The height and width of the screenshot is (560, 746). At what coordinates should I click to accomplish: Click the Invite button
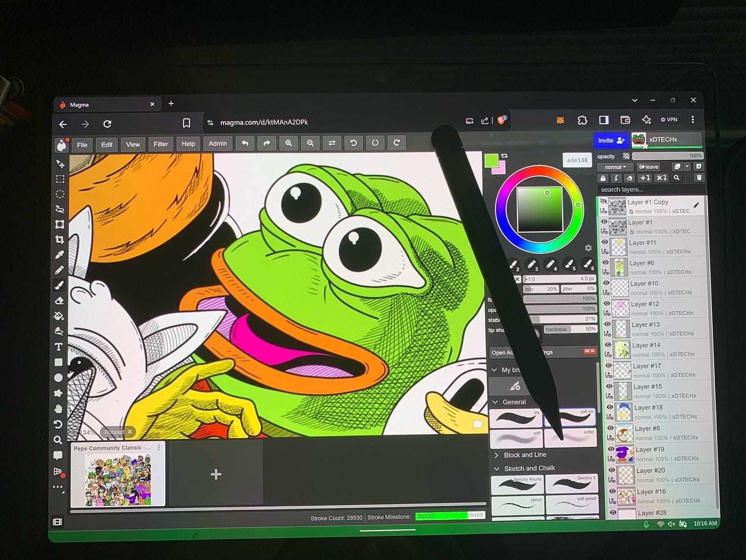point(610,140)
